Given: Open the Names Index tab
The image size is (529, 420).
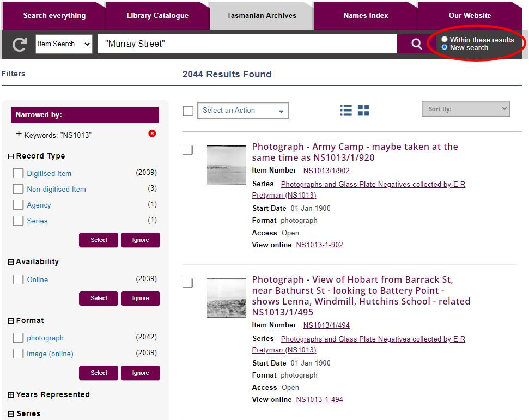Looking at the screenshot, I should point(366,16).
